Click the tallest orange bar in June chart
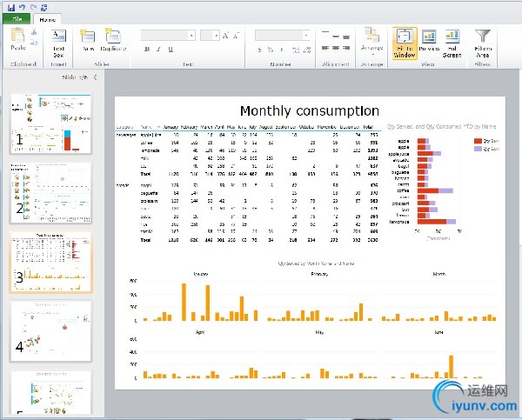Viewport: 522px width, 420px height. pyautogui.click(x=451, y=367)
